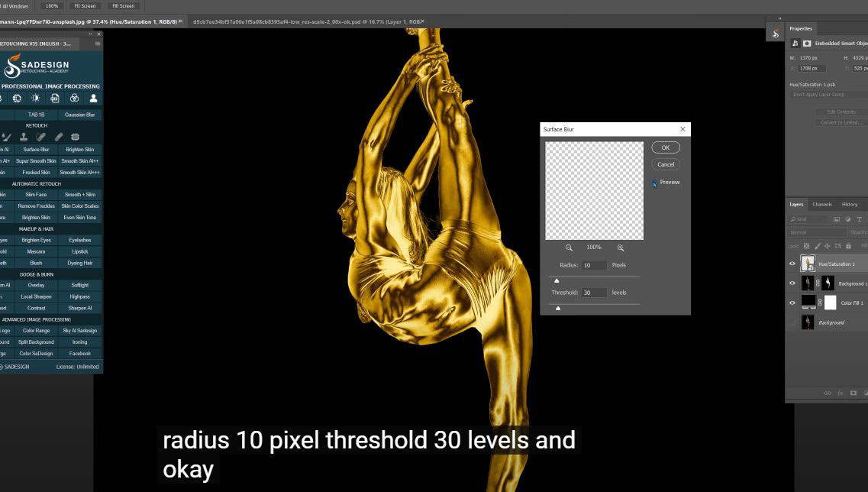Click the Sky AI Sadesign button
This screenshot has height=492, width=868.
[79, 330]
